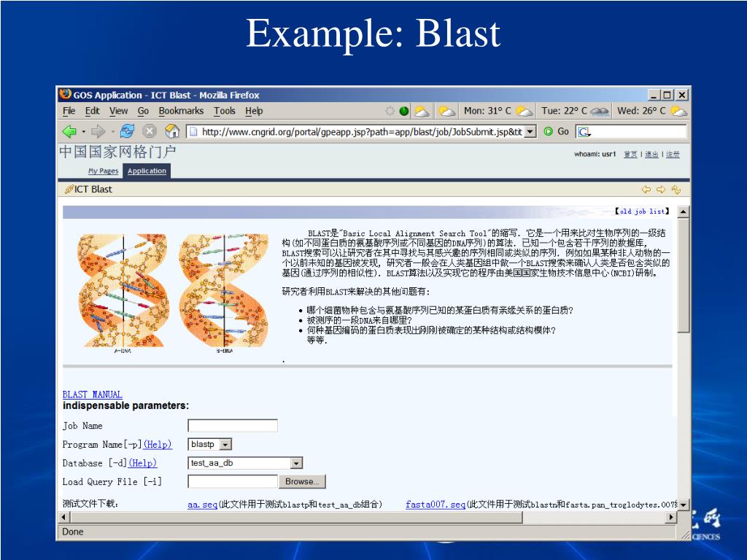
Task: Click the Load Query File text field
Action: tap(233, 481)
